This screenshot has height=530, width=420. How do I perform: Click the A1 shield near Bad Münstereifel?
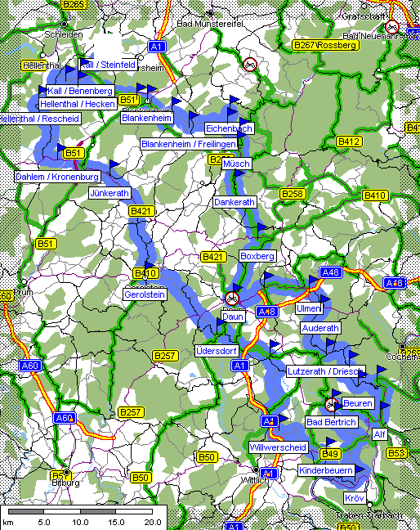(x=157, y=47)
